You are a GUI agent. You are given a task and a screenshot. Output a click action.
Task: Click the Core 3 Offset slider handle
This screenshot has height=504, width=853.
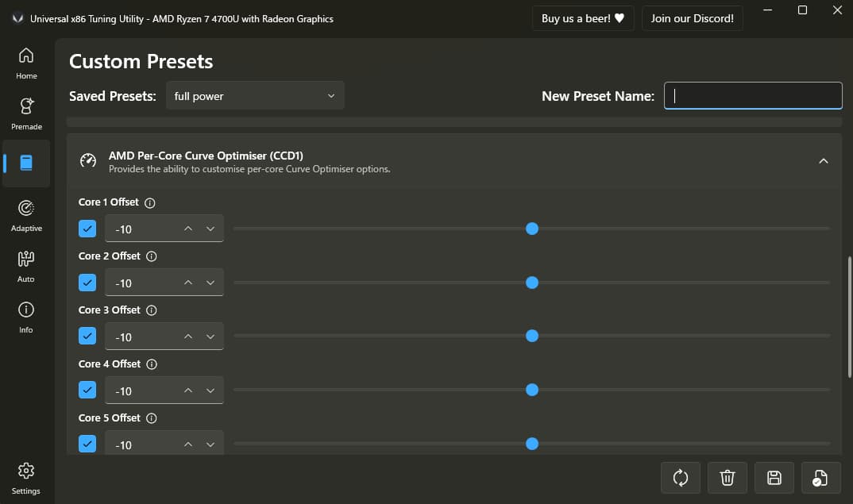point(532,336)
